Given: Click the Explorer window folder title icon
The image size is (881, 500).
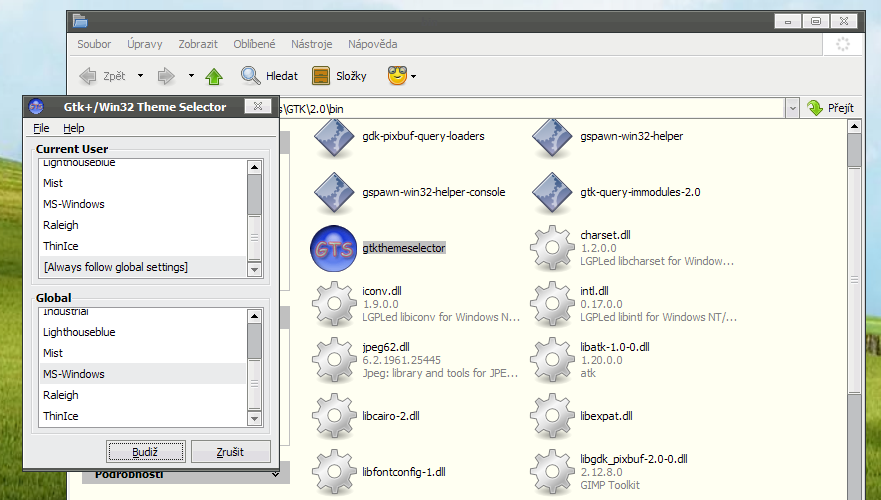Looking at the screenshot, I should (80, 21).
